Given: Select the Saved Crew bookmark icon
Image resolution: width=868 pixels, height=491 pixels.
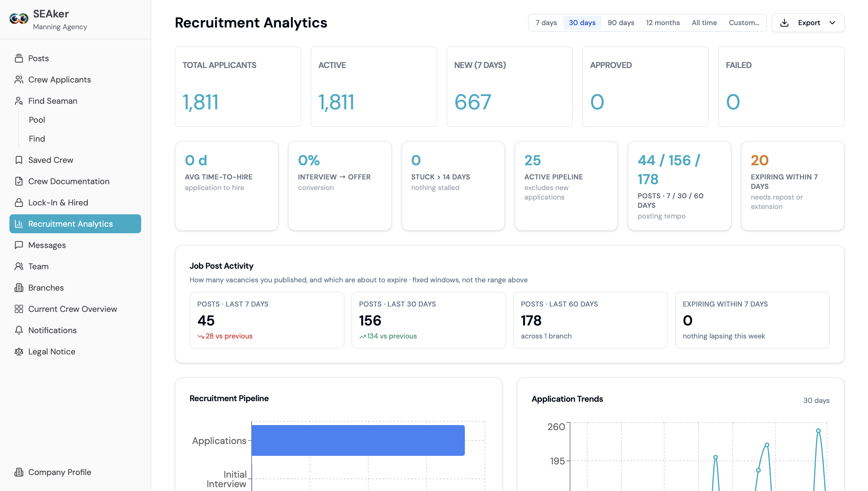Looking at the screenshot, I should coord(19,160).
